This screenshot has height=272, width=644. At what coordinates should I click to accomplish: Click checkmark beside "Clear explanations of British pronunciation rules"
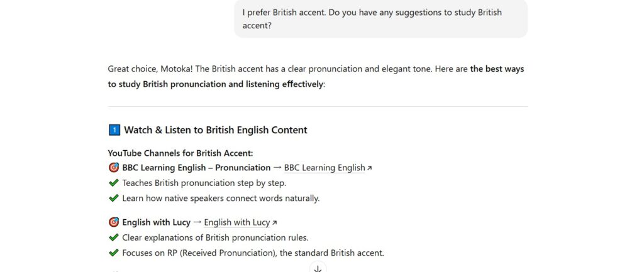click(114, 237)
